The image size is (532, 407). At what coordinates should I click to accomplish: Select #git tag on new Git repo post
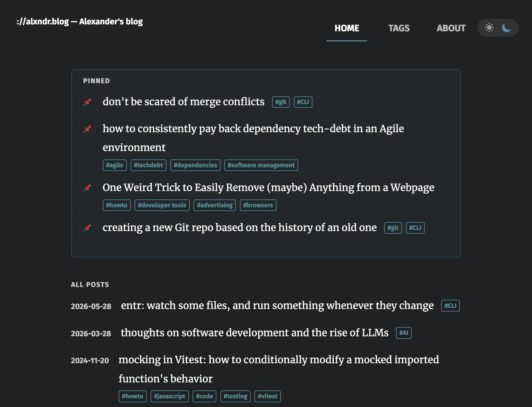click(393, 228)
